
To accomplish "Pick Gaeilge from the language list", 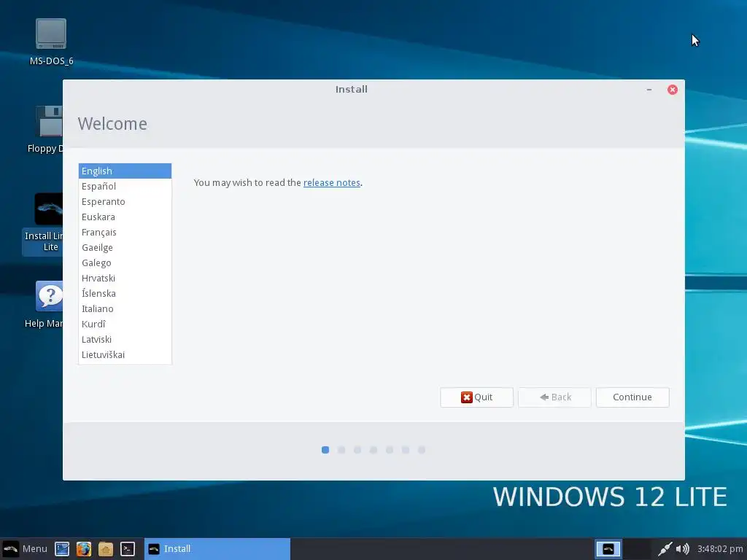I will (x=125, y=247).
